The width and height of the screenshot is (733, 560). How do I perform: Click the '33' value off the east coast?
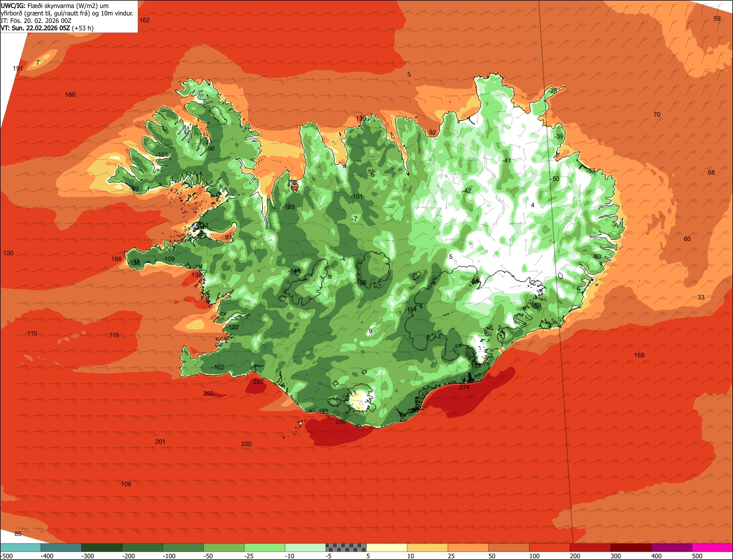[x=701, y=297]
